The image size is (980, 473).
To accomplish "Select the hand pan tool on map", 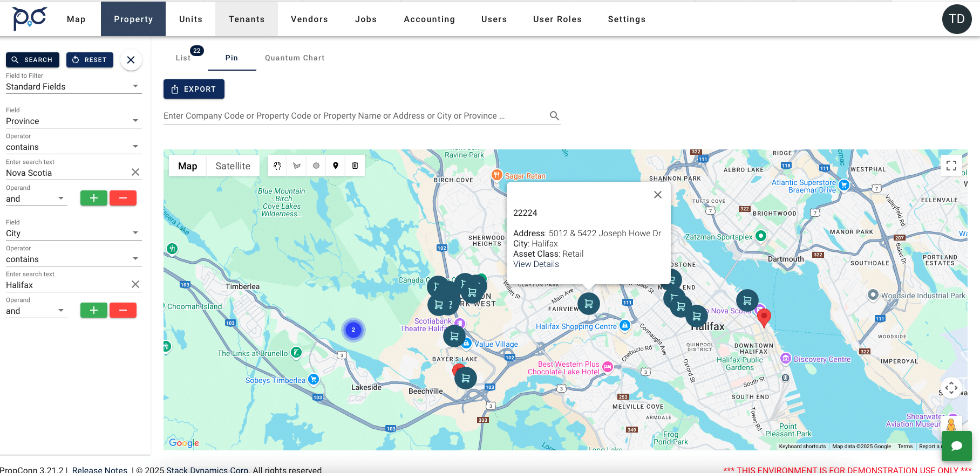I will (x=277, y=166).
